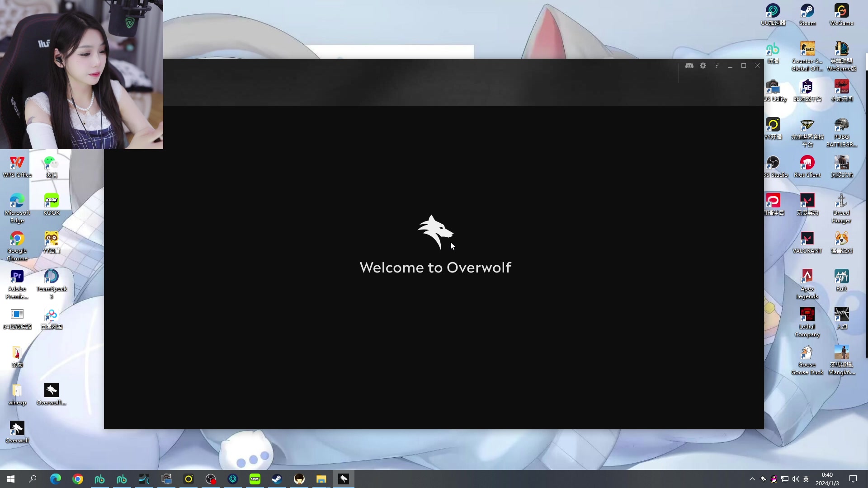
Task: Select the 64位转换器 desktop icon
Action: 17,318
